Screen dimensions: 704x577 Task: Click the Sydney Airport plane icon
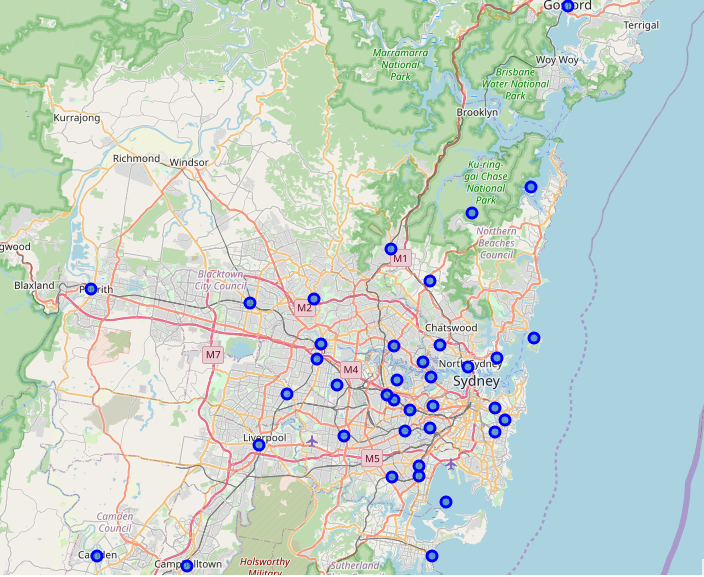point(451,464)
